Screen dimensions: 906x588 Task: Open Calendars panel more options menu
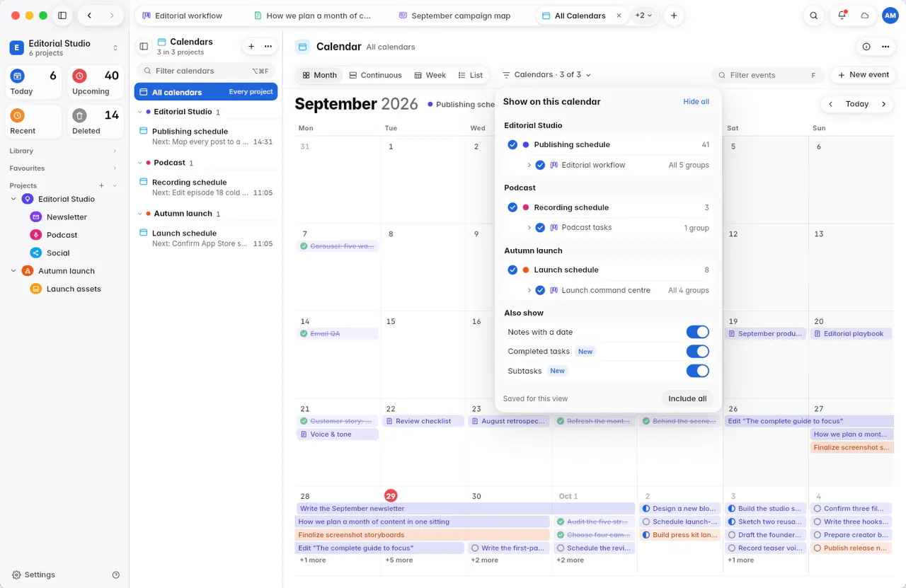point(268,47)
